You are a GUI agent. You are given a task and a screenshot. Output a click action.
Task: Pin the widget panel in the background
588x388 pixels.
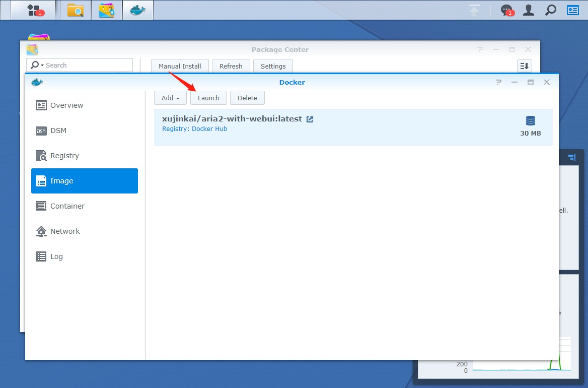pyautogui.click(x=572, y=157)
